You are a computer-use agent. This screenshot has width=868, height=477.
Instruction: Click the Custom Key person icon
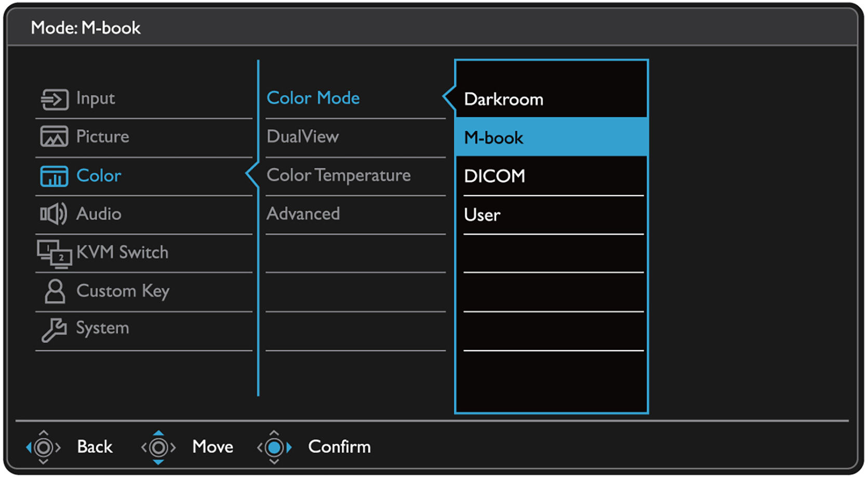point(55,291)
